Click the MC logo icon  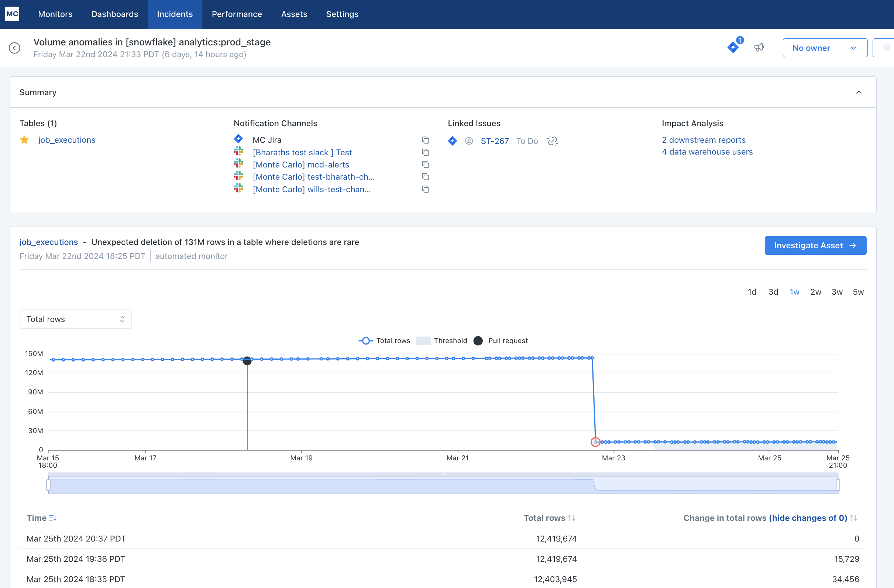point(12,14)
